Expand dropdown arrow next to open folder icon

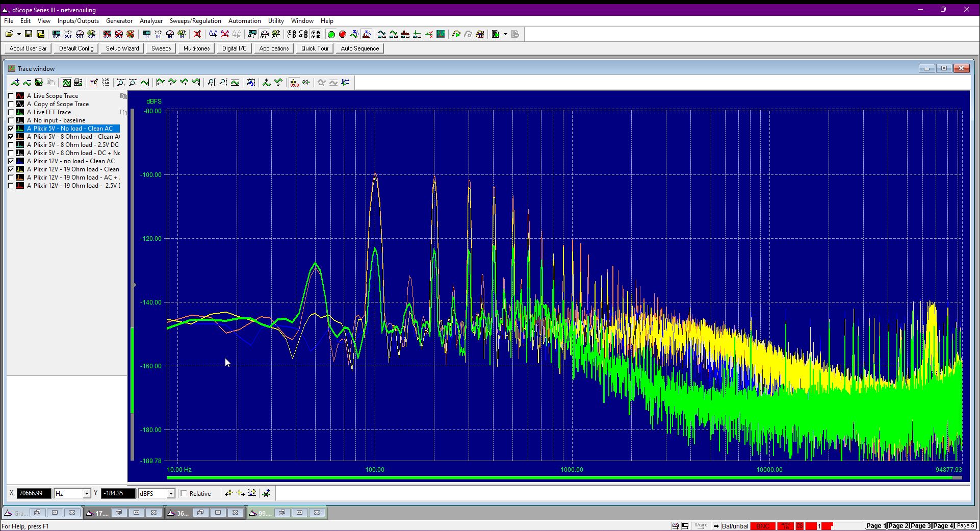point(19,34)
